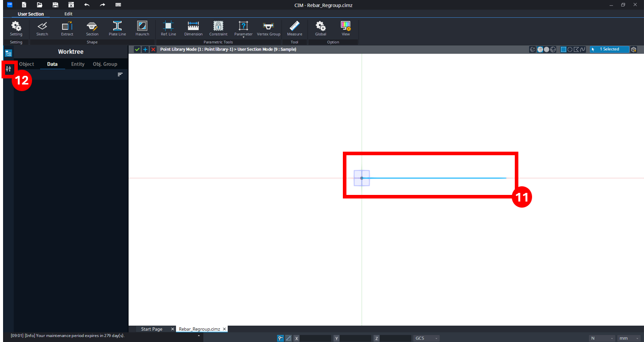Select the Haunch tool
Image resolution: width=644 pixels, height=342 pixels.
[x=142, y=28]
